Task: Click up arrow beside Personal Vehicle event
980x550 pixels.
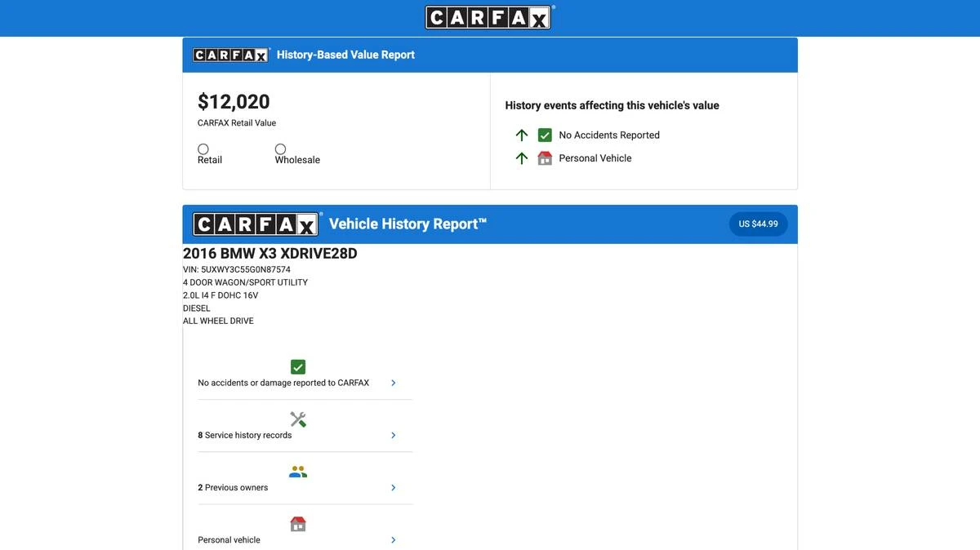Action: 522,158
